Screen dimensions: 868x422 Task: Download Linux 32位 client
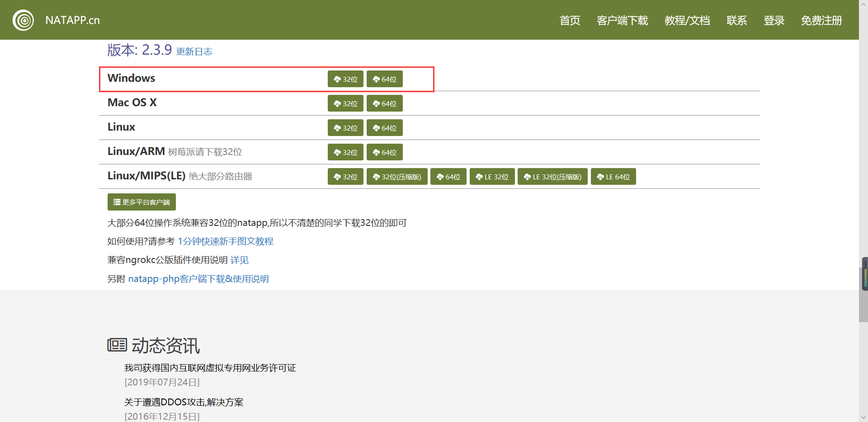(345, 128)
